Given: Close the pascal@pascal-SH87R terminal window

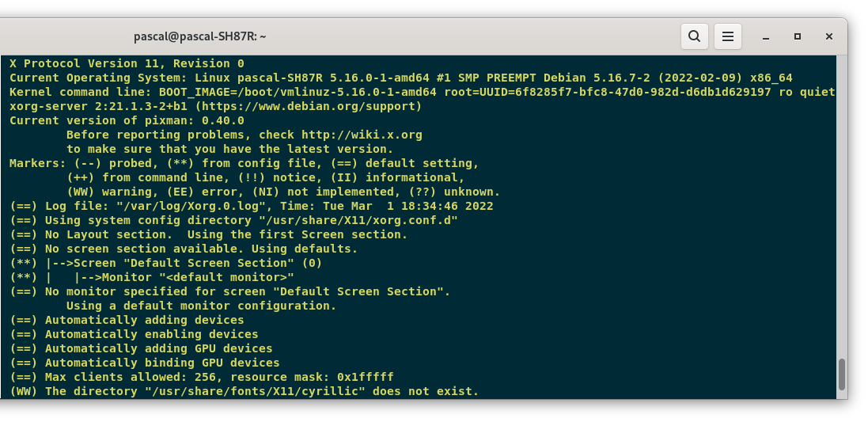Looking at the screenshot, I should [828, 36].
